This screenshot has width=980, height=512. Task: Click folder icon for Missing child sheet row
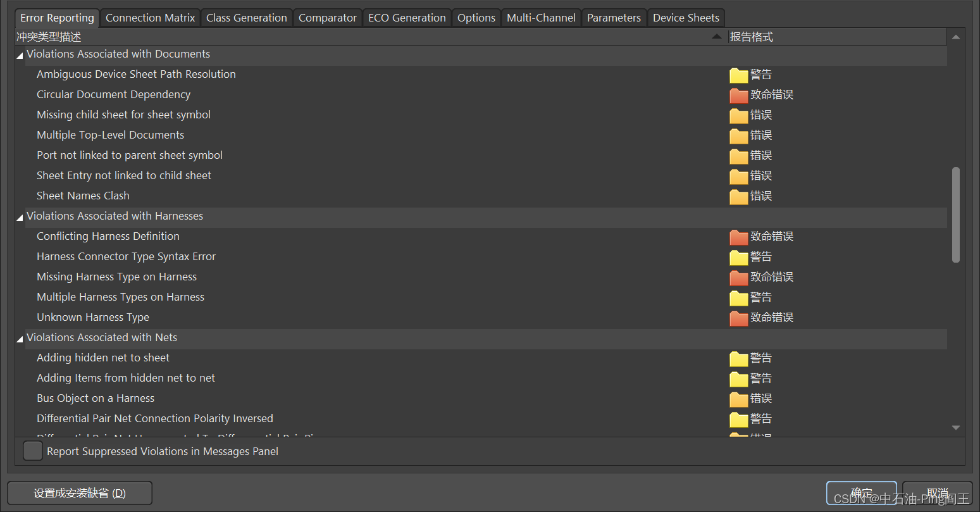738,115
